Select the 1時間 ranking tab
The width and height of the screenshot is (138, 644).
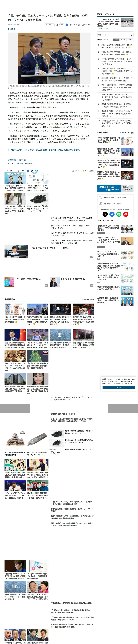(116, 40)
